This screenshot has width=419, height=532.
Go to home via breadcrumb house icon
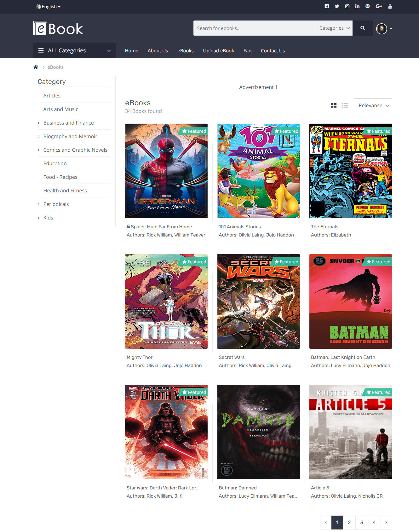coord(36,67)
